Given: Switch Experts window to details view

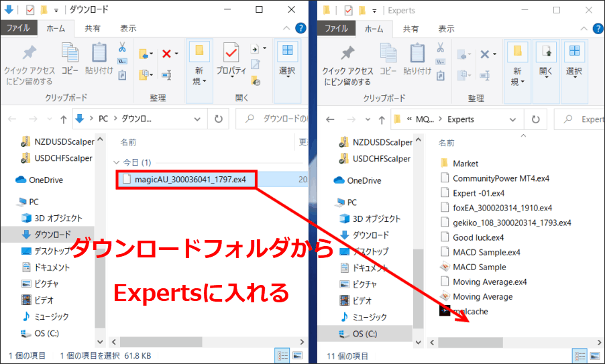Looking at the screenshot, I should [581, 355].
